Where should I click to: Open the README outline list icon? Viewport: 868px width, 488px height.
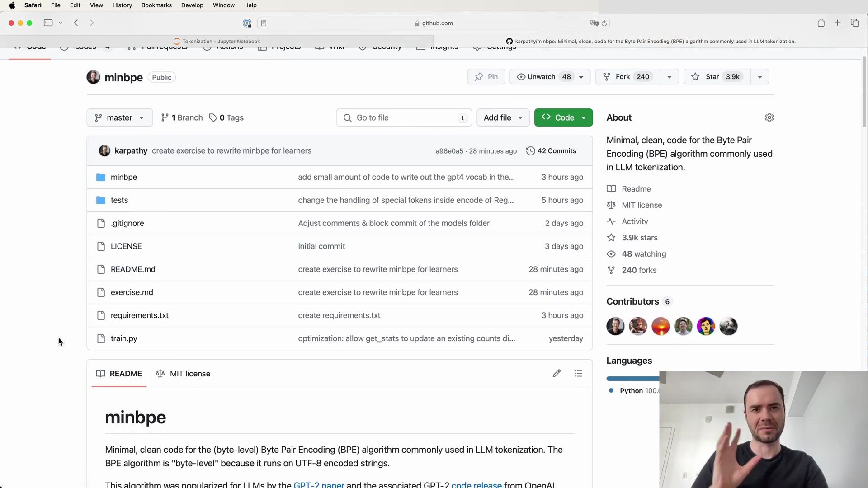click(x=578, y=373)
